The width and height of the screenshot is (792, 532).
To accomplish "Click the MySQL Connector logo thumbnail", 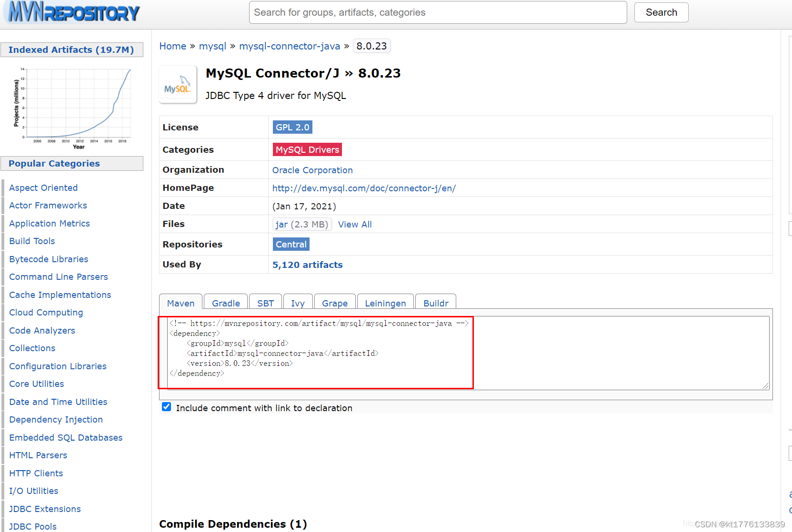I will pos(178,85).
